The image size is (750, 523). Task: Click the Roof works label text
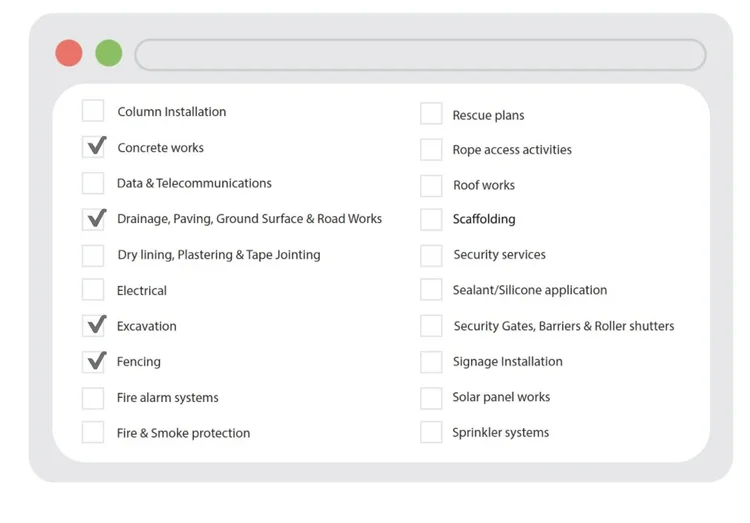tap(484, 185)
